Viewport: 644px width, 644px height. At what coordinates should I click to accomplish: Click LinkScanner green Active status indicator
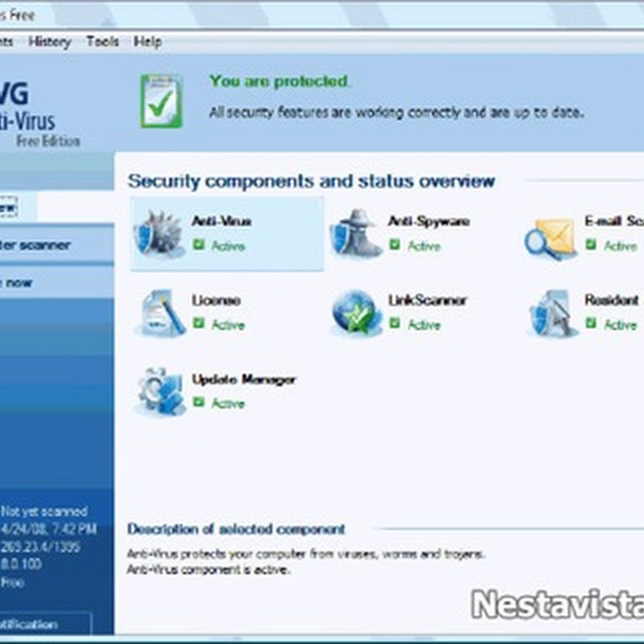coord(415,324)
